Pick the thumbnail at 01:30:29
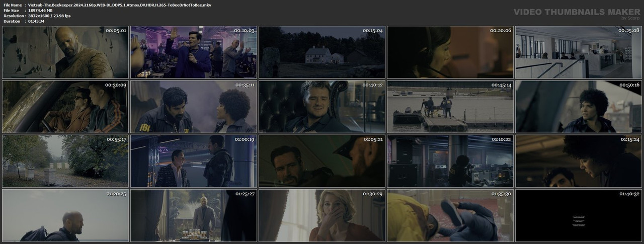644x244 pixels. 322,215
